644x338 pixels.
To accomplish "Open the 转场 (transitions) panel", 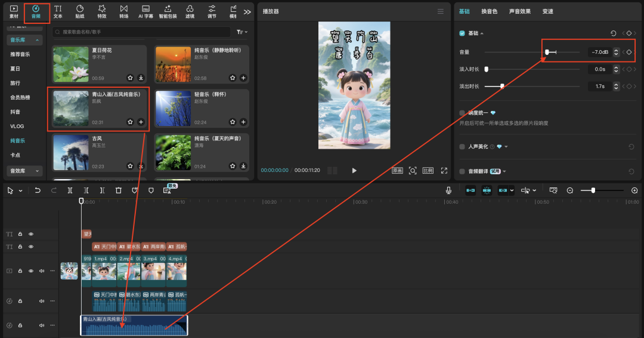I will pyautogui.click(x=123, y=11).
